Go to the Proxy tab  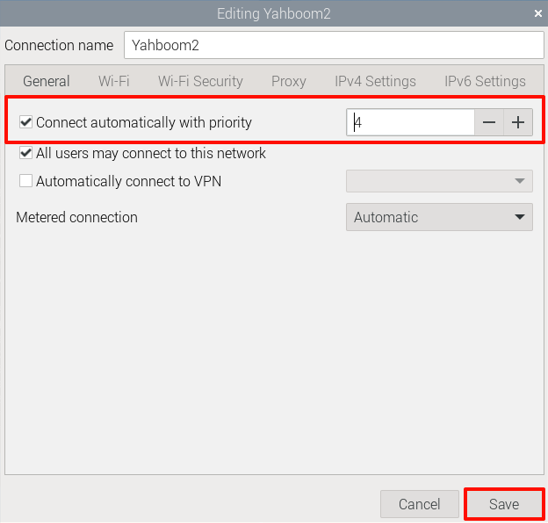[289, 81]
